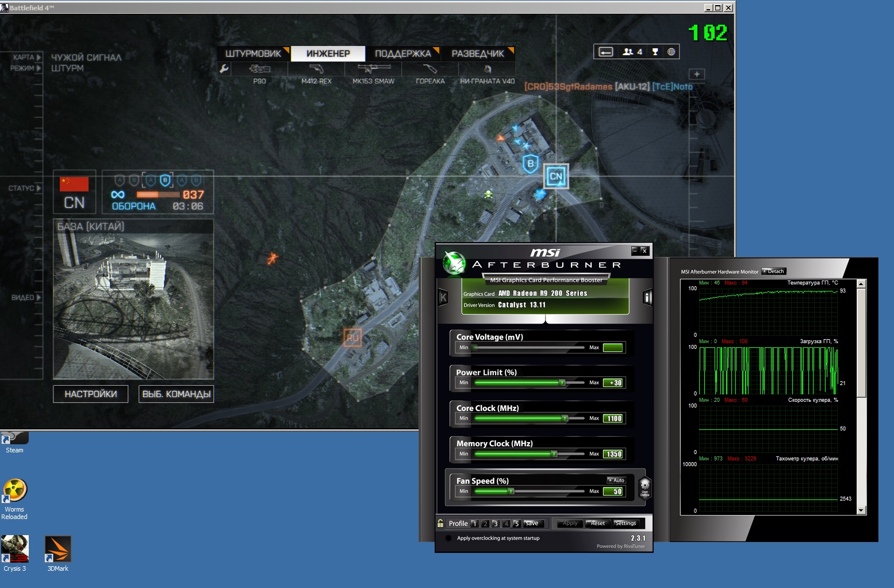894x588 pixels.
Task: Click the Afterburner K Kombustor side button
Action: (x=443, y=297)
